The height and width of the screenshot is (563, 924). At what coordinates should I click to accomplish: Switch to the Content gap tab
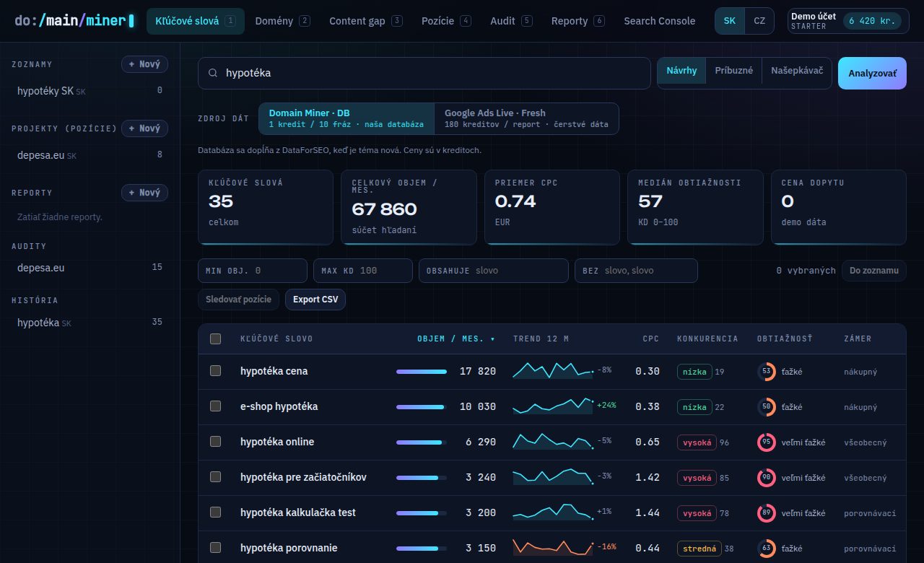(x=365, y=21)
